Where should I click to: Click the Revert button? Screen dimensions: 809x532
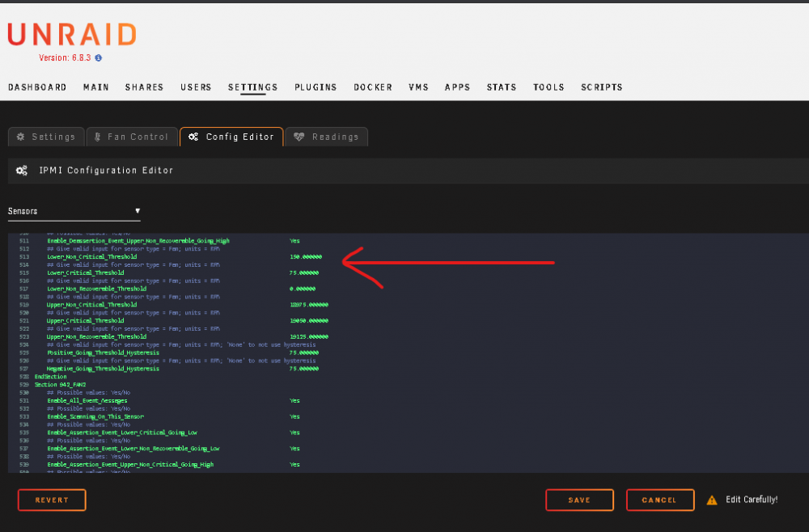pos(52,500)
